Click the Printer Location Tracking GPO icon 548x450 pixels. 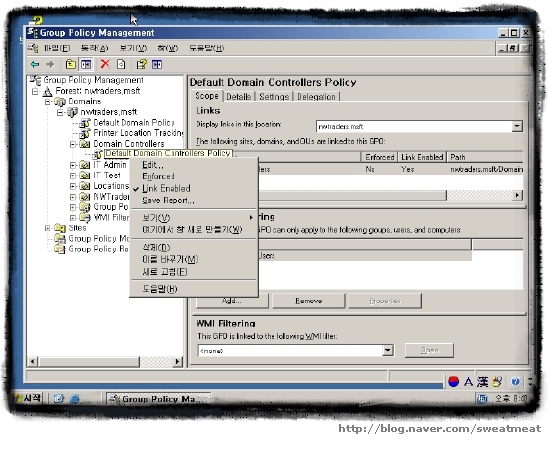point(85,133)
